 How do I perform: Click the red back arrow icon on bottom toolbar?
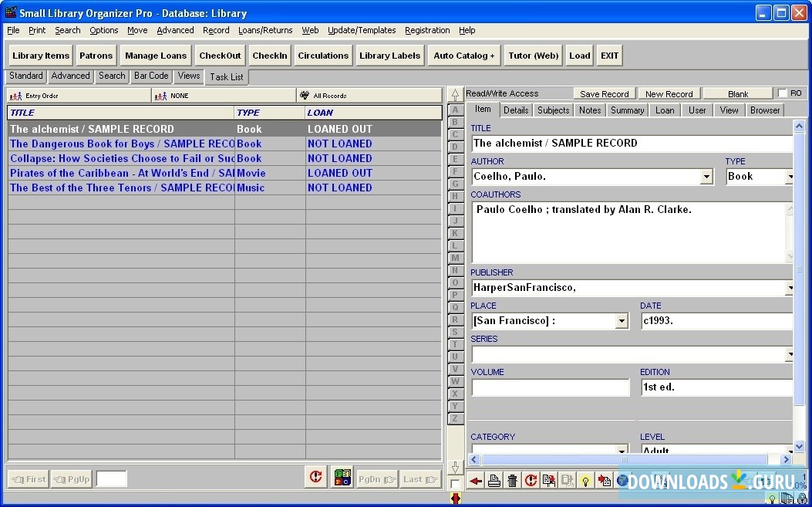[475, 480]
